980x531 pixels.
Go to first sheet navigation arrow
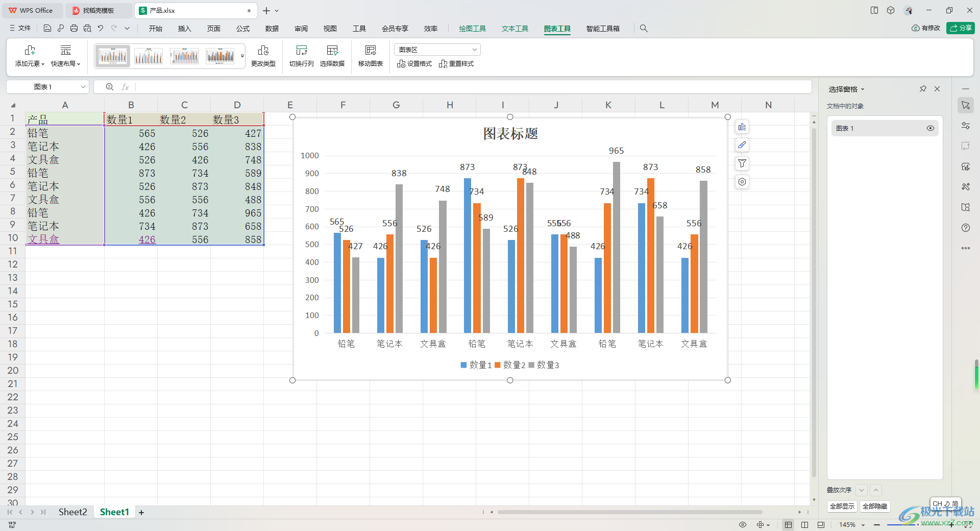click(10, 512)
